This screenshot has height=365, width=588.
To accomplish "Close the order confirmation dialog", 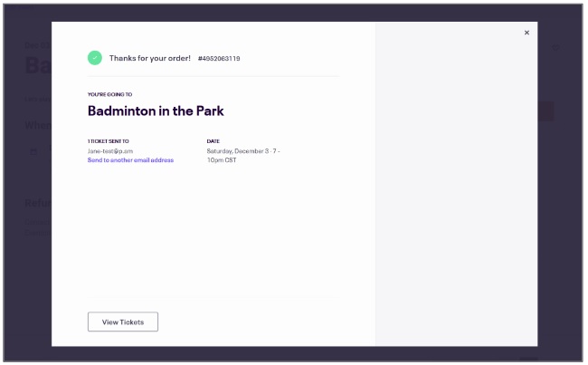I will pos(526,34).
